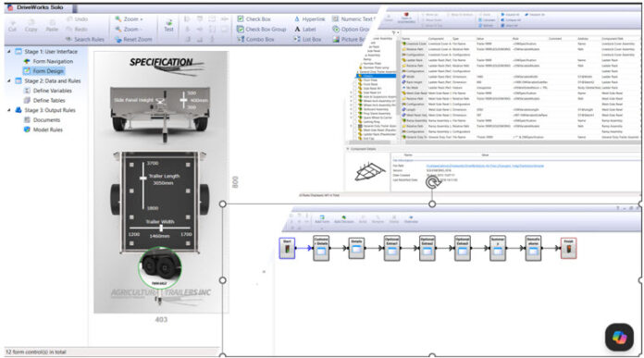The width and height of the screenshot is (644, 358).
Task: Click the Zoom out command
Action: [129, 30]
